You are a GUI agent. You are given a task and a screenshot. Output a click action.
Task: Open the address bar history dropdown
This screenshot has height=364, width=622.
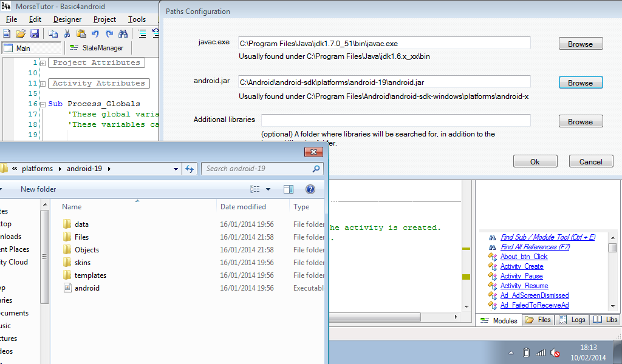point(176,169)
